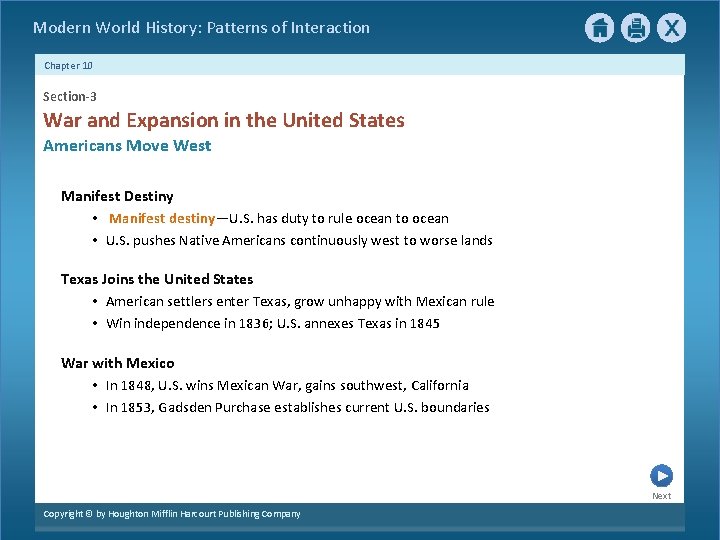Click the 'Chapter 10' label
The image size is (720, 540).
click(68, 66)
